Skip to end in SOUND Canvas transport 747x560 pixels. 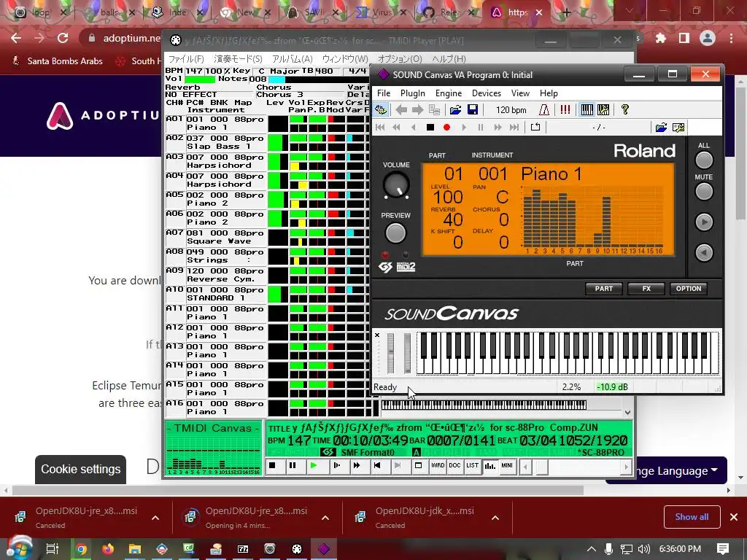point(514,127)
